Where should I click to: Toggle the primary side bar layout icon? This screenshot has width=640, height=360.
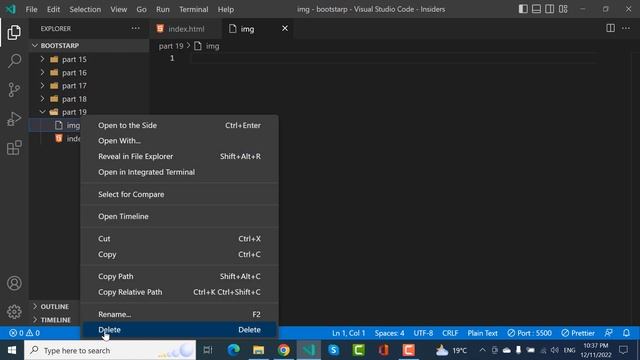pyautogui.click(x=523, y=9)
